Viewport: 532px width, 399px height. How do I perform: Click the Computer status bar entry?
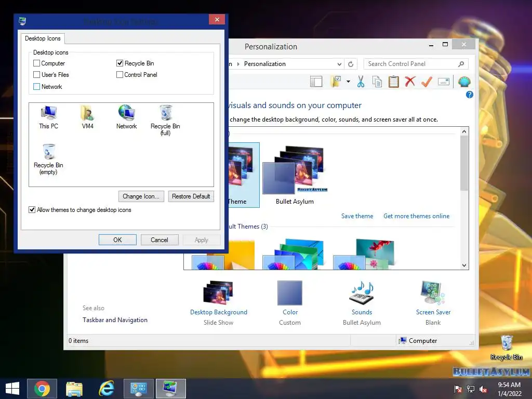point(418,341)
